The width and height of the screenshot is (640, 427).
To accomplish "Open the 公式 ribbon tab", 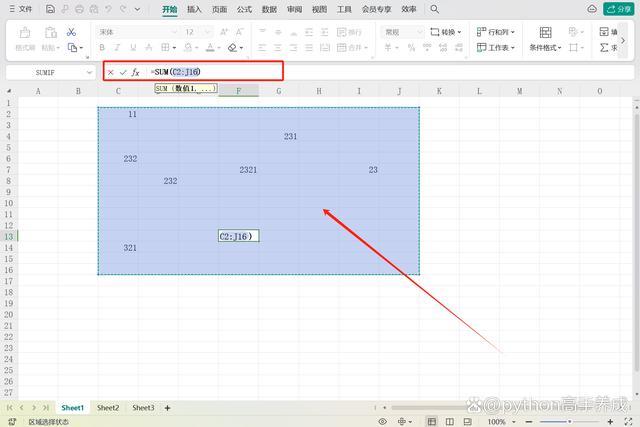I will coord(244,9).
